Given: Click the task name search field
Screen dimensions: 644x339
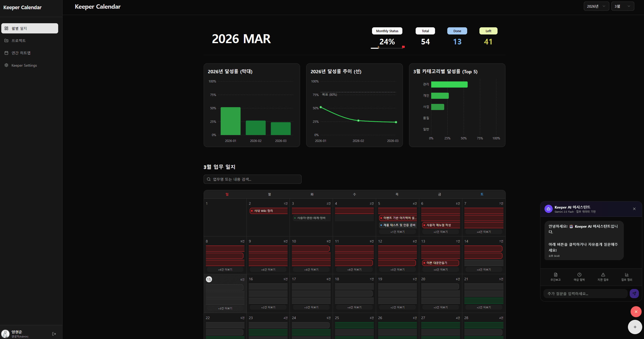Looking at the screenshot, I should tap(253, 179).
